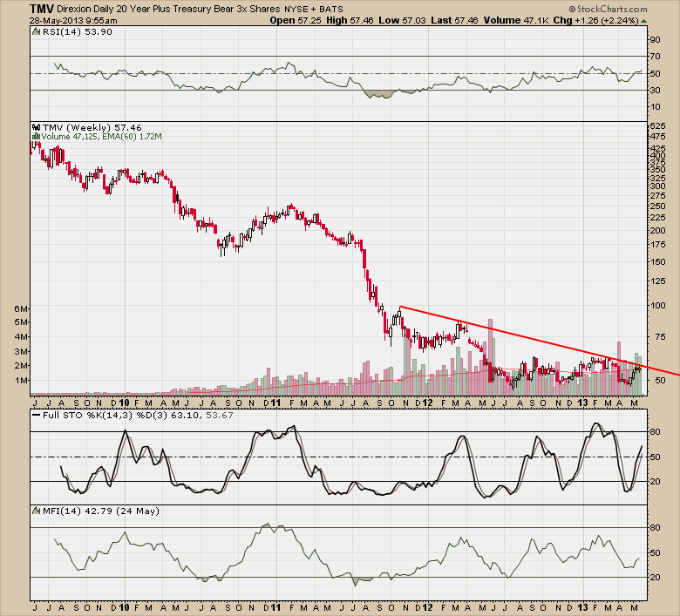Click year 13 on the time axis below MFI
Screen dimensions: 680x616
point(582,607)
